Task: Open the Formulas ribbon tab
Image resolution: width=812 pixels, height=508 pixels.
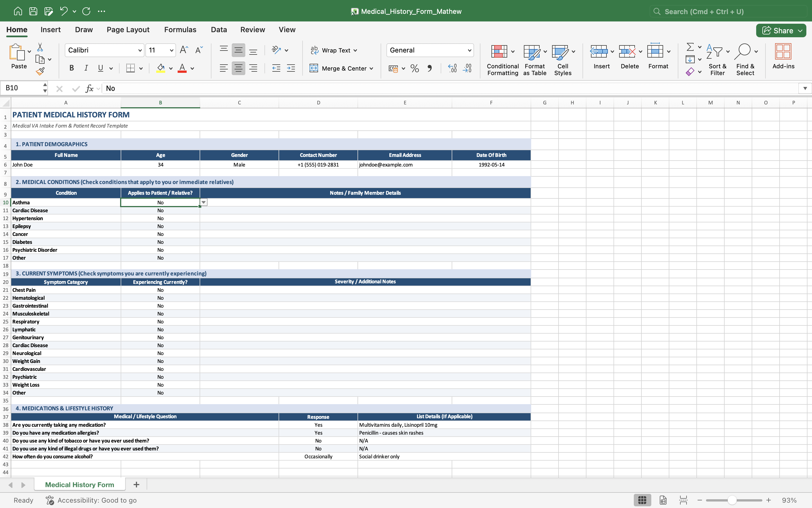Action: pos(180,30)
